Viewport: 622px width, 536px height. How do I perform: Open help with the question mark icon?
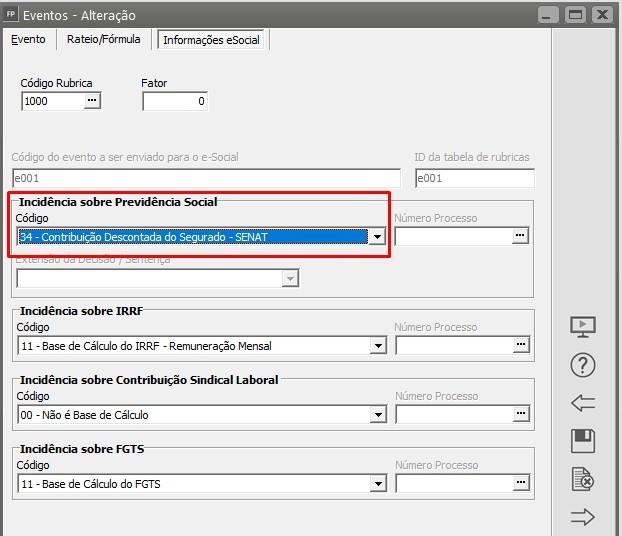(583, 365)
